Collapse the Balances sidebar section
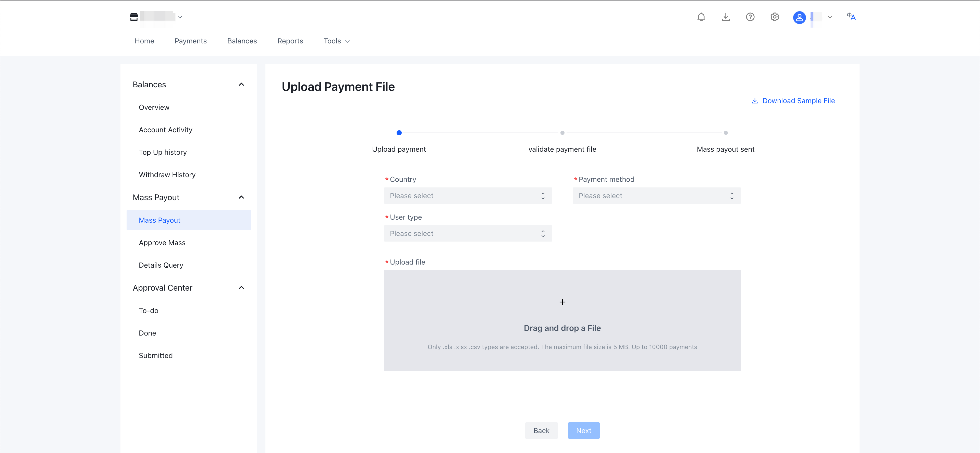Screen dimensions: 980x453 pos(241,85)
